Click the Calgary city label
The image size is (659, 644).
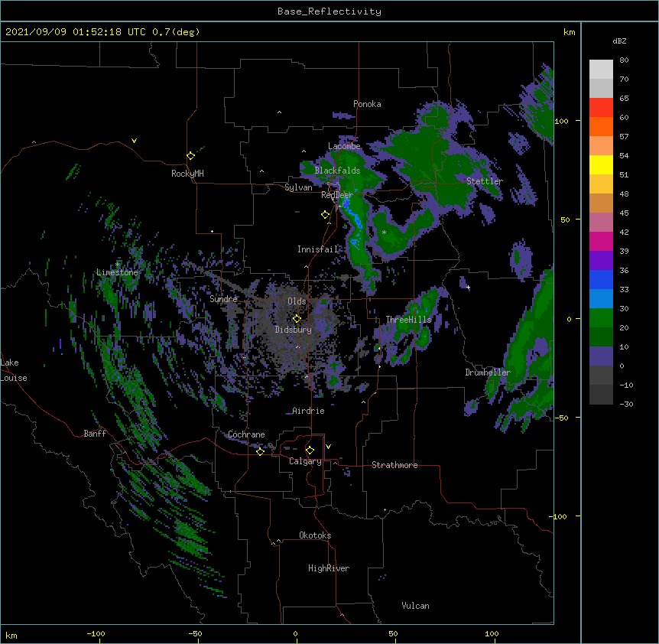click(305, 461)
